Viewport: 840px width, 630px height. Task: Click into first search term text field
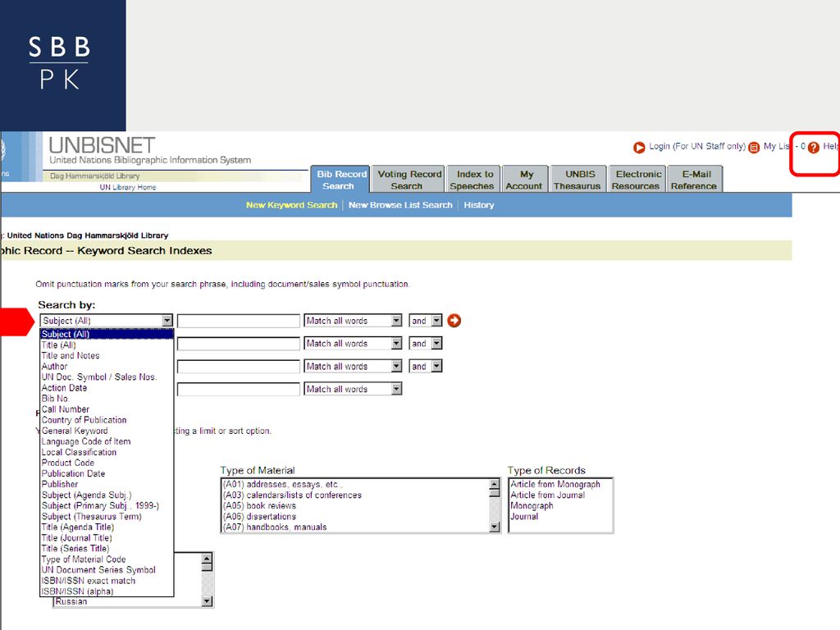(239, 321)
